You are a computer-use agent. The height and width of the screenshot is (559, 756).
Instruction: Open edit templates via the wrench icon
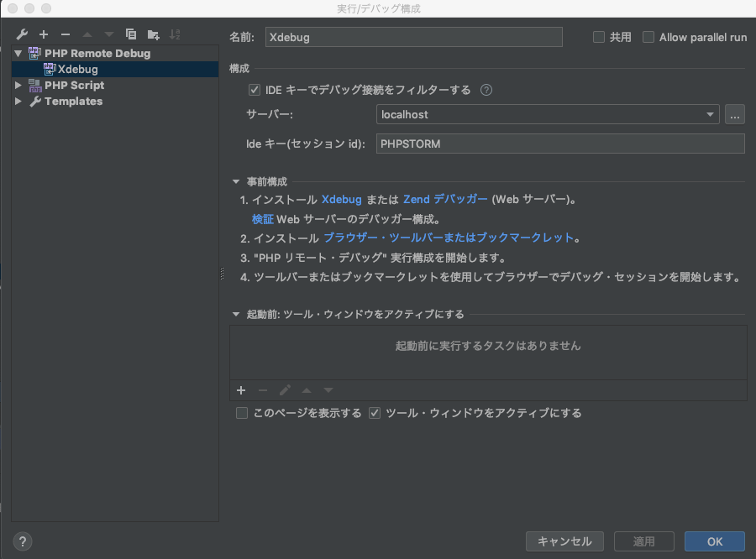(x=21, y=34)
